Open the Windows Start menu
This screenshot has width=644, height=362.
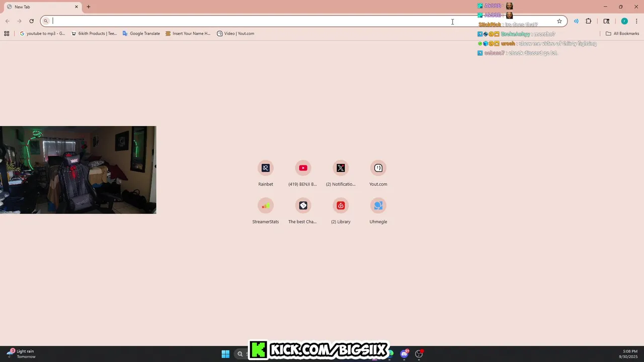coord(225,354)
